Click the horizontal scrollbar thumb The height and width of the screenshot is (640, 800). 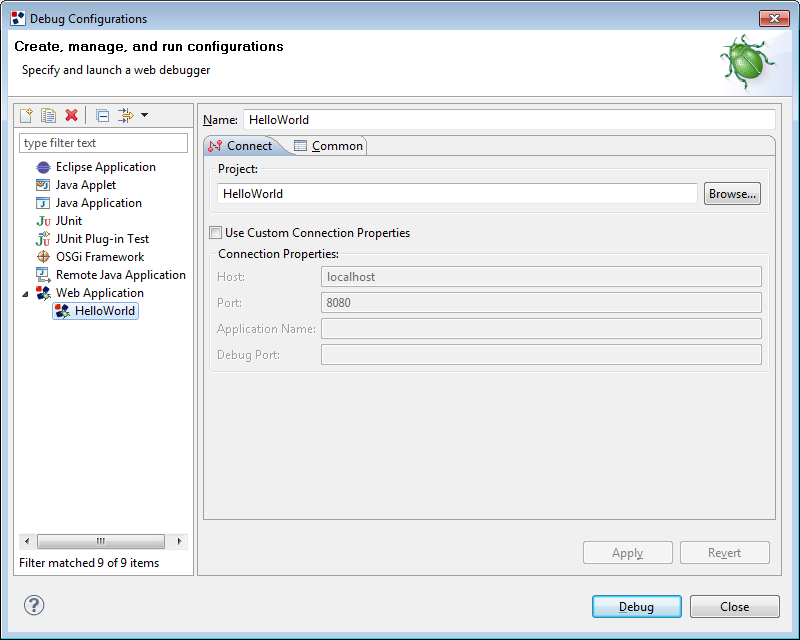[101, 541]
